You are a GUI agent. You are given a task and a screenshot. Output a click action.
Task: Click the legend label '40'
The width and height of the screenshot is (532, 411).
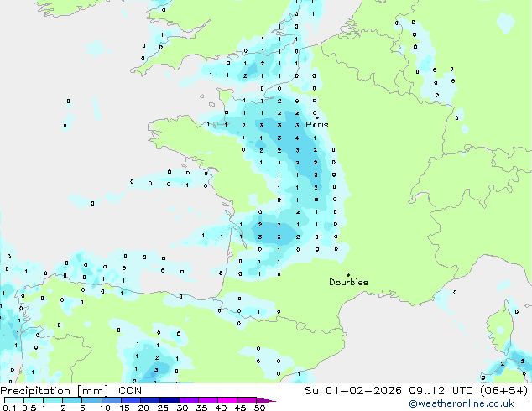pyautogui.click(x=221, y=408)
